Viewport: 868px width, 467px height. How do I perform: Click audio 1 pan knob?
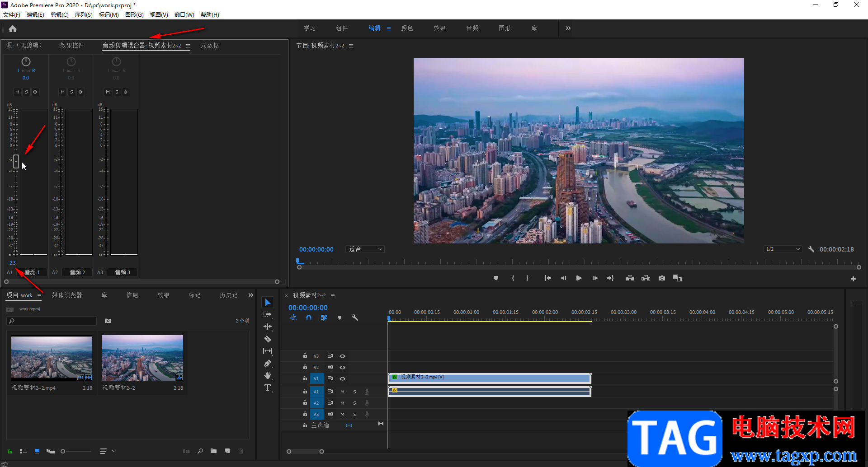pyautogui.click(x=26, y=61)
